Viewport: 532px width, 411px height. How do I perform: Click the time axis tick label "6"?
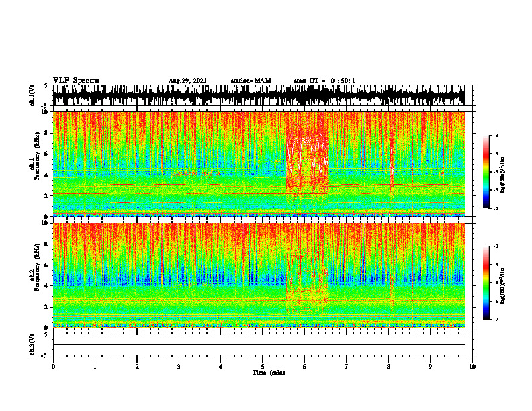click(305, 367)
